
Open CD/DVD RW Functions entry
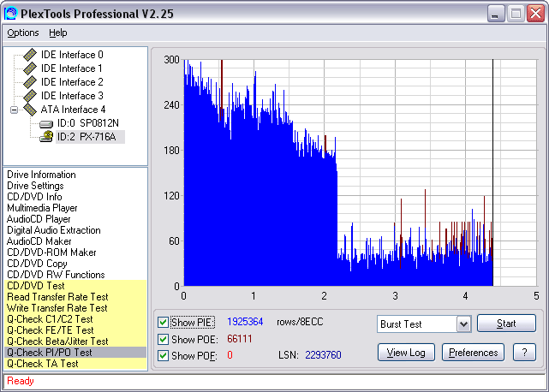tap(56, 275)
